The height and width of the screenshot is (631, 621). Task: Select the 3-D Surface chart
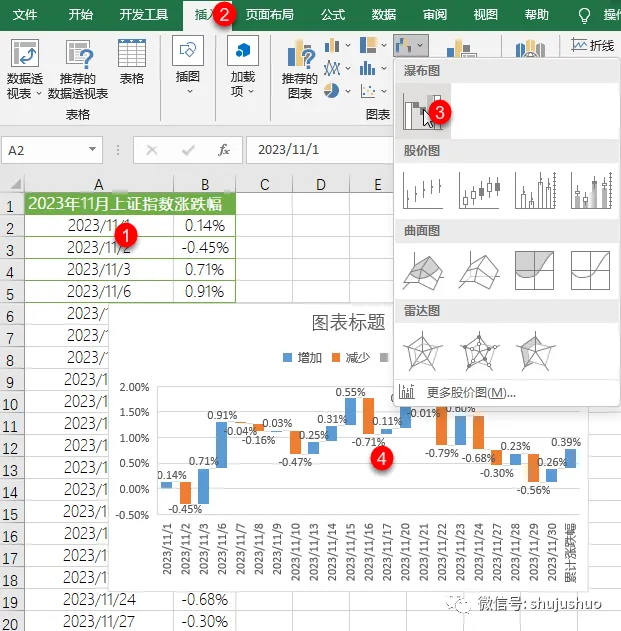[423, 270]
